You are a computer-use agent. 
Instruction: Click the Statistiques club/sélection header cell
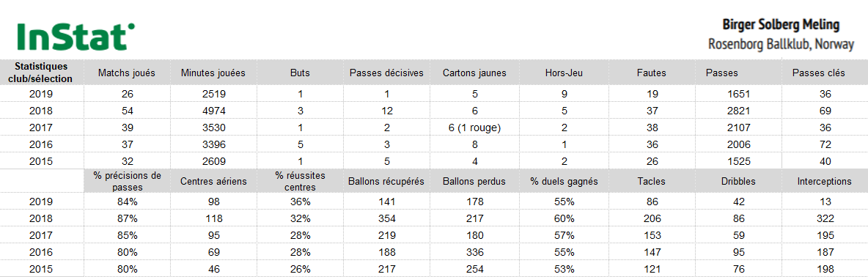pyautogui.click(x=40, y=73)
